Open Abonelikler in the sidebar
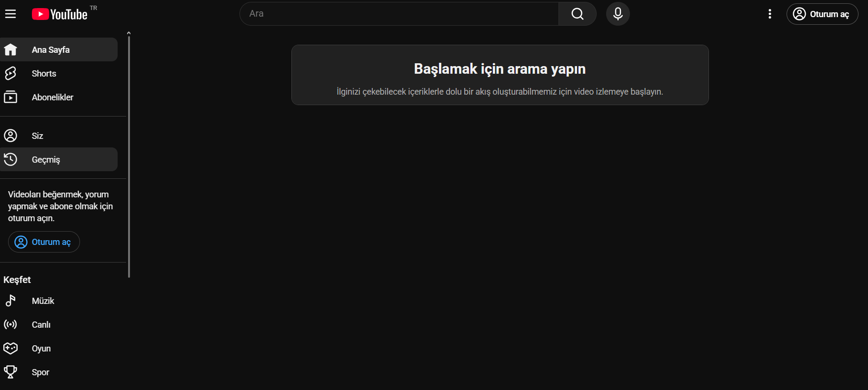Image resolution: width=868 pixels, height=390 pixels. pyautogui.click(x=59, y=97)
